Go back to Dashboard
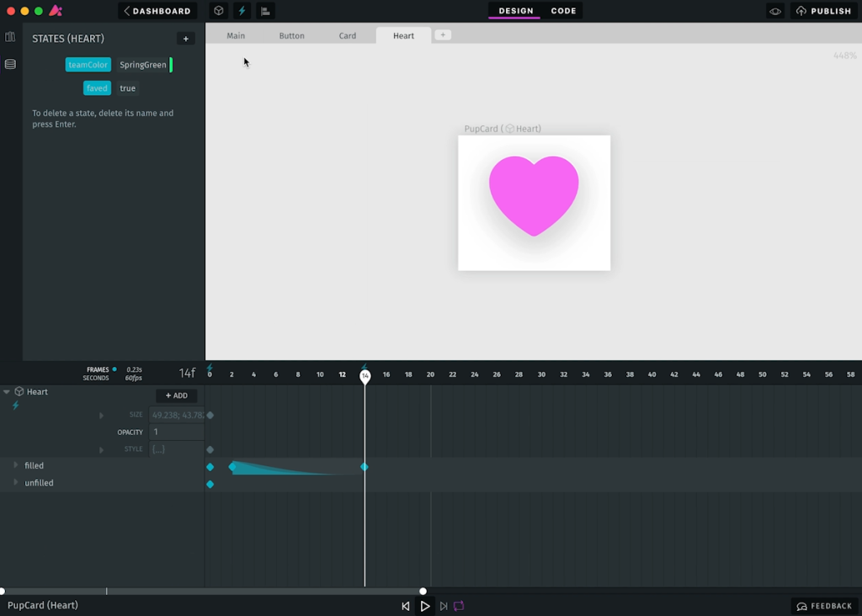The height and width of the screenshot is (616, 862). (157, 11)
